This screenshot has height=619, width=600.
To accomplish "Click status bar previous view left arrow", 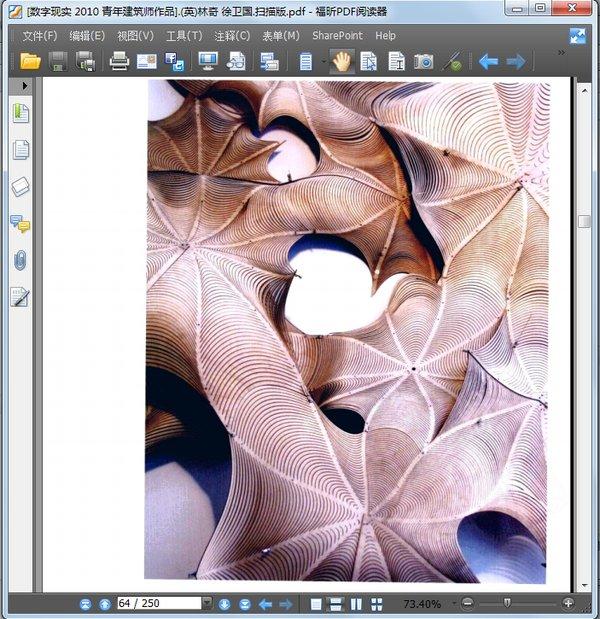I will pyautogui.click(x=266, y=604).
